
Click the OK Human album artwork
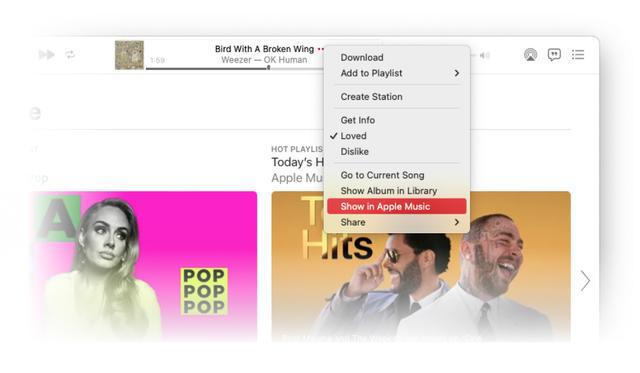pyautogui.click(x=129, y=55)
